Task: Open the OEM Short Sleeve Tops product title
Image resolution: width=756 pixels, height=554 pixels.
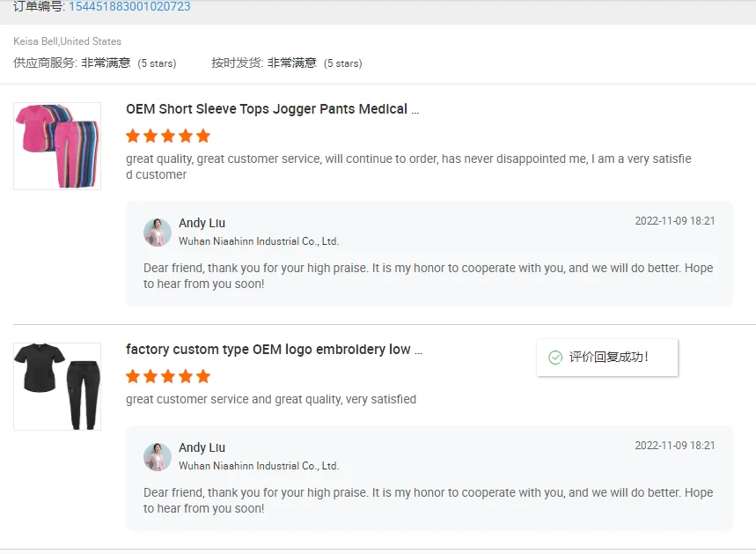Action: point(272,109)
